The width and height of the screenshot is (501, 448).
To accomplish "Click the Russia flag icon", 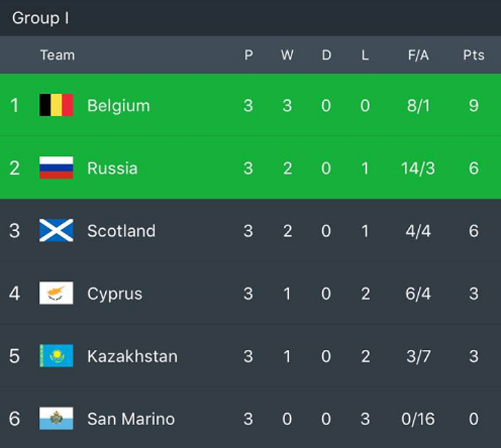I will 56,168.
